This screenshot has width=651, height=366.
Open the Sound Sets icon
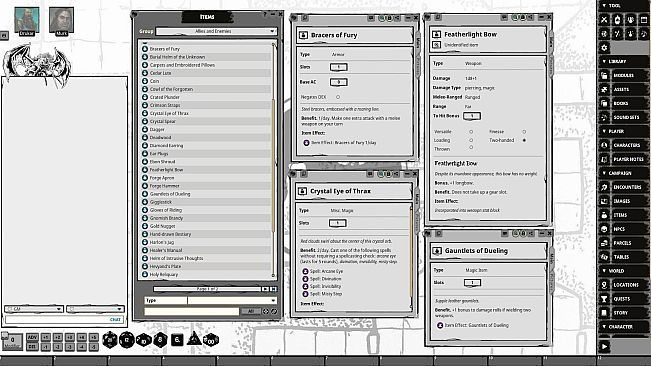coord(604,117)
